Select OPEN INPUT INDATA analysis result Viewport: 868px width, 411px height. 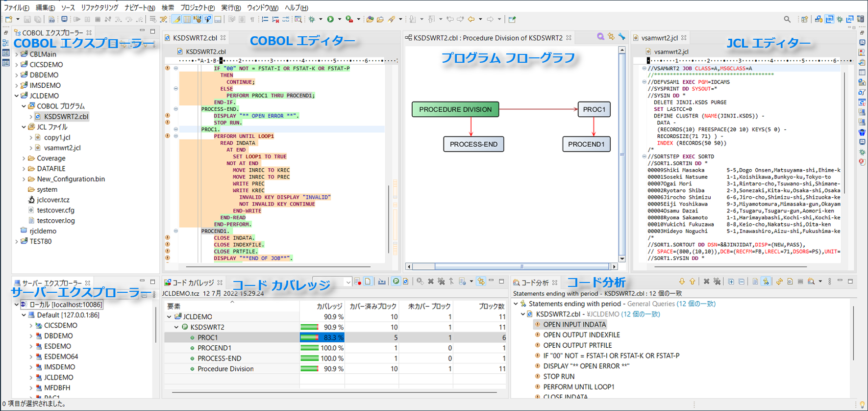[574, 325]
